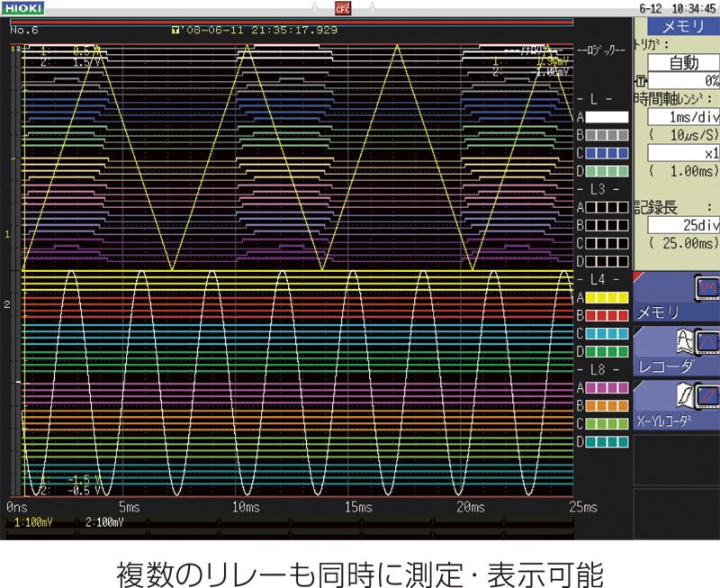The width and height of the screenshot is (720, 588).
Task: Change the 1ms/div time axis range
Action: [x=683, y=117]
